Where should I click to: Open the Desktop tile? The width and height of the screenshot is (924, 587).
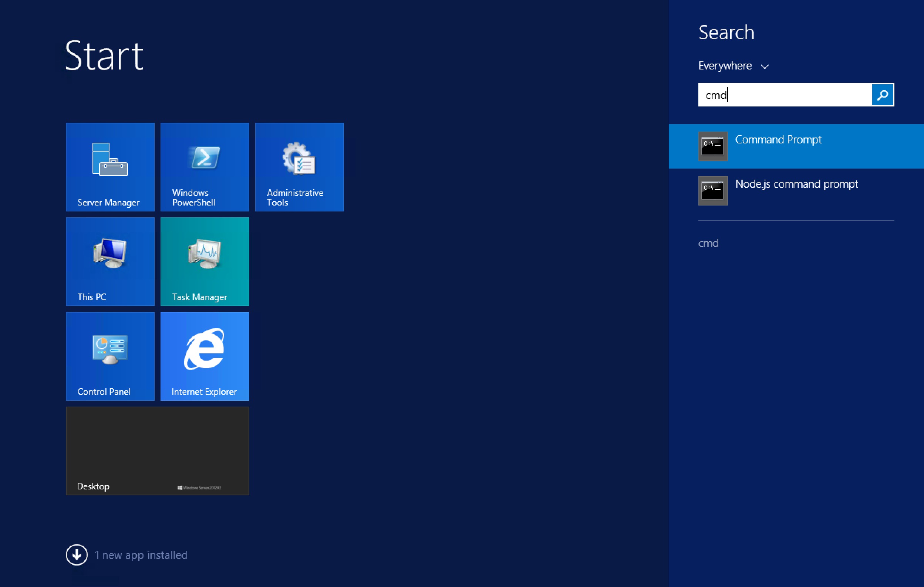157,451
